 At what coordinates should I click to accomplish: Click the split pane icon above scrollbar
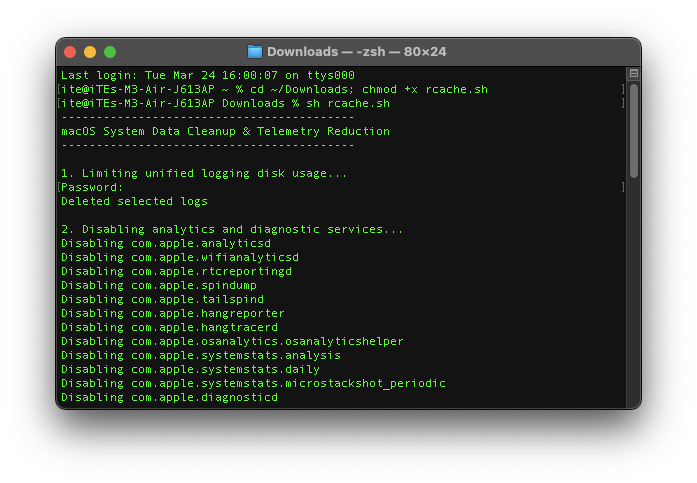coord(633,74)
